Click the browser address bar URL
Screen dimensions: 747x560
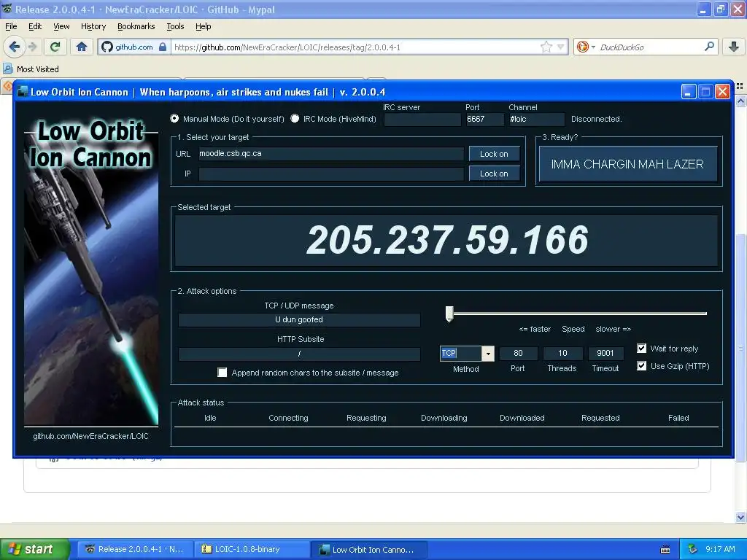coord(355,47)
